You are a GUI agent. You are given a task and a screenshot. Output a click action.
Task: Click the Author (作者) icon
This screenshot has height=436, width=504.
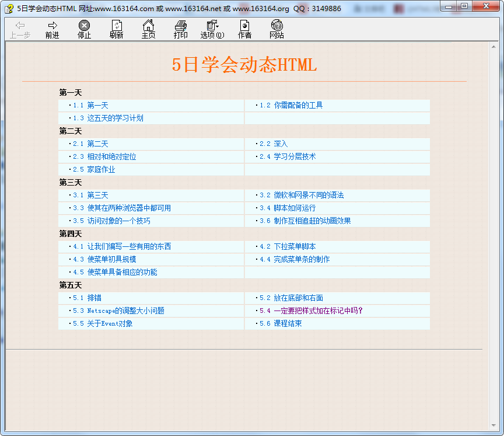[x=244, y=25]
